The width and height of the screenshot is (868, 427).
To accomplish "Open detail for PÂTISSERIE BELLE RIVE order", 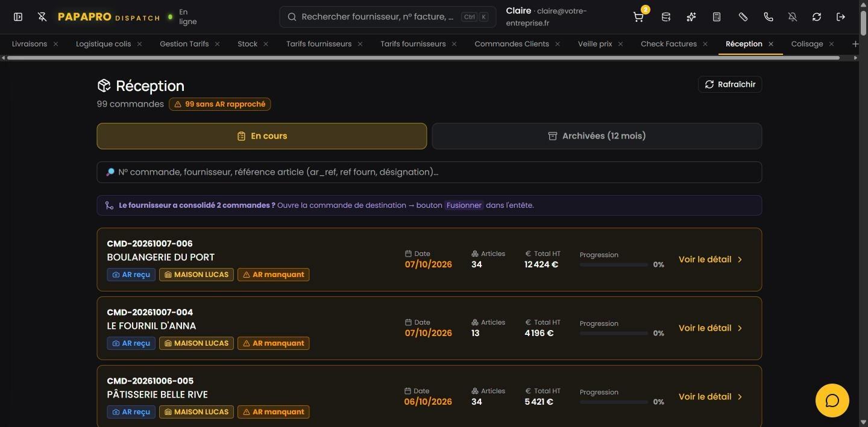I will click(x=711, y=397).
